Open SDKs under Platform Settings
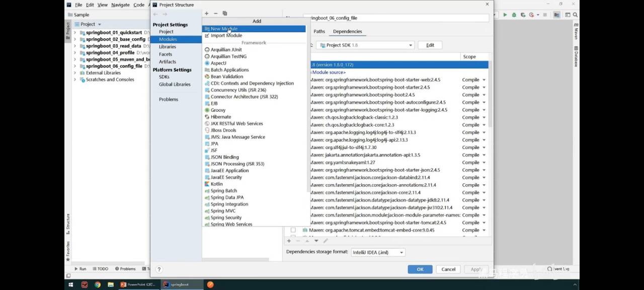 [x=164, y=77]
